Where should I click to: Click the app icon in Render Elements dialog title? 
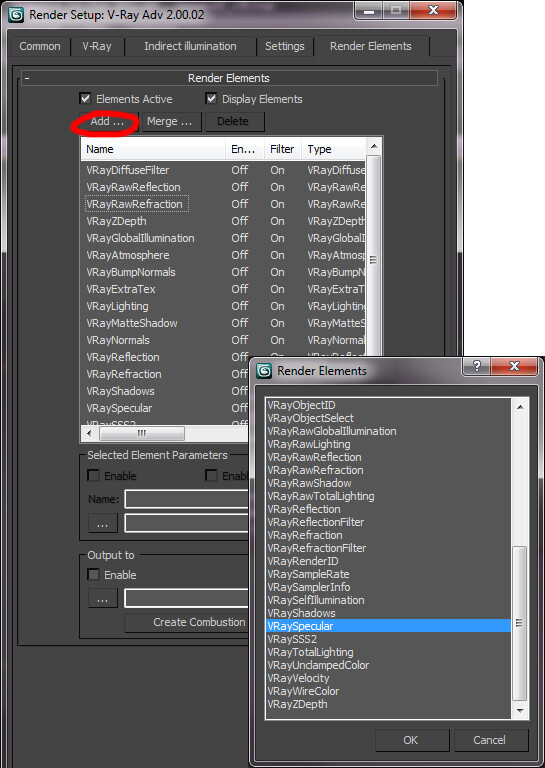264,371
